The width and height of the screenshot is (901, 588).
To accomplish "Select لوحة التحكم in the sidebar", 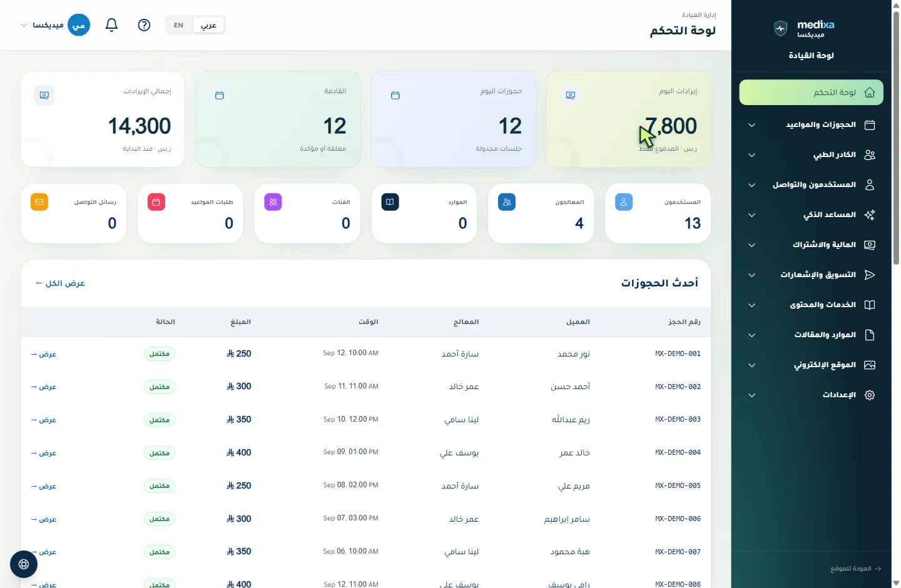I will [812, 93].
